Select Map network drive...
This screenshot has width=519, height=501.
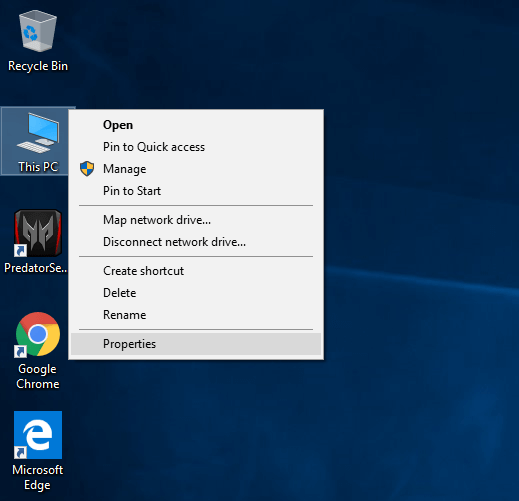click(196, 220)
